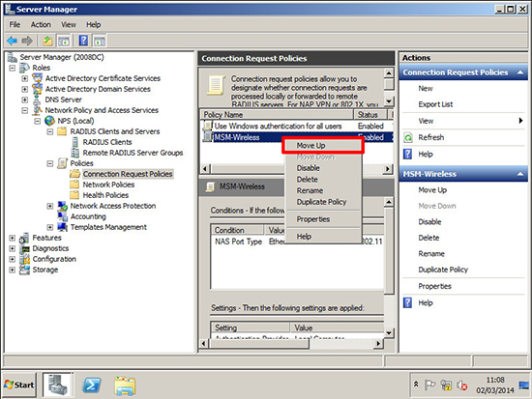Collapse RADIUS Clients and Servers node
Screen dimensions: 532x399
[x=50, y=131]
